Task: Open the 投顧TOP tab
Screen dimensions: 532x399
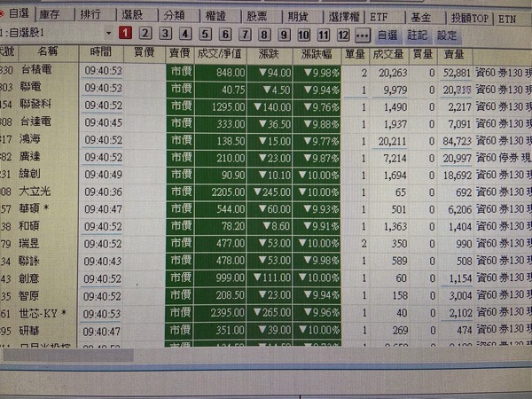Action: coord(470,18)
